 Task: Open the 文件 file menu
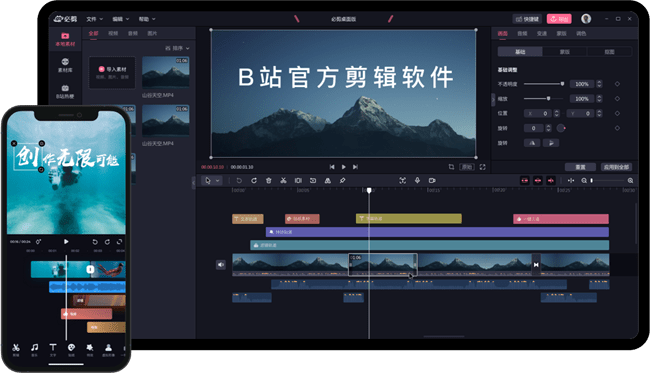tap(95, 19)
